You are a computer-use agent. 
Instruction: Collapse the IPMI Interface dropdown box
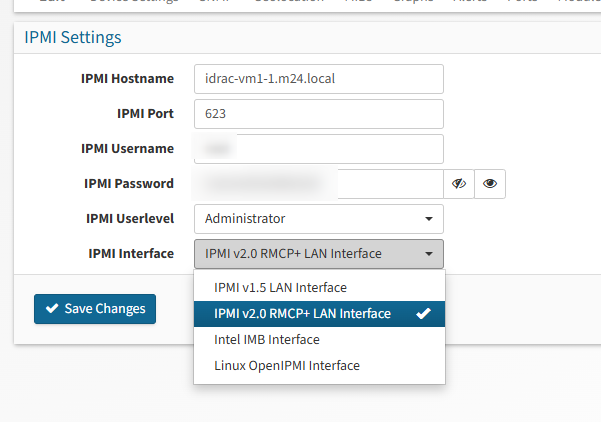click(318, 254)
